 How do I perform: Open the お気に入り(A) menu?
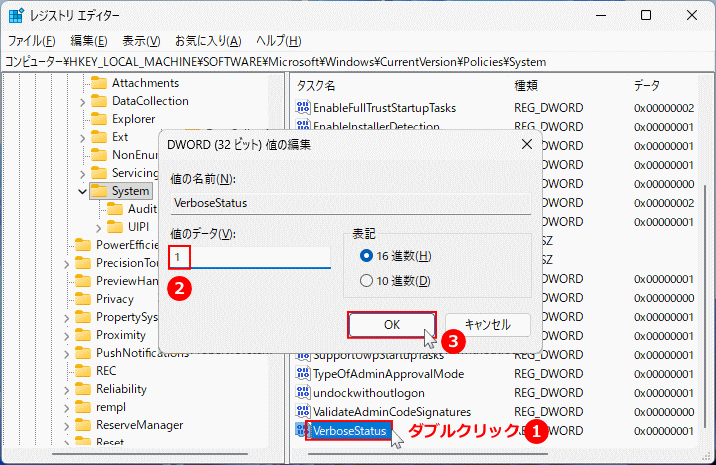208,41
